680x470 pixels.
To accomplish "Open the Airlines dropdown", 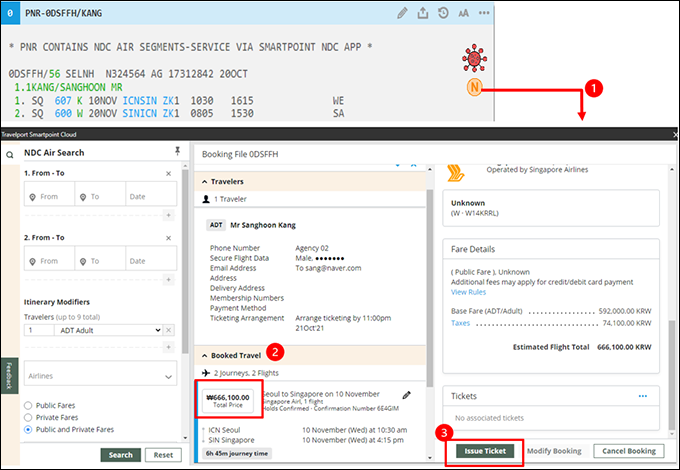I will tap(100, 373).
